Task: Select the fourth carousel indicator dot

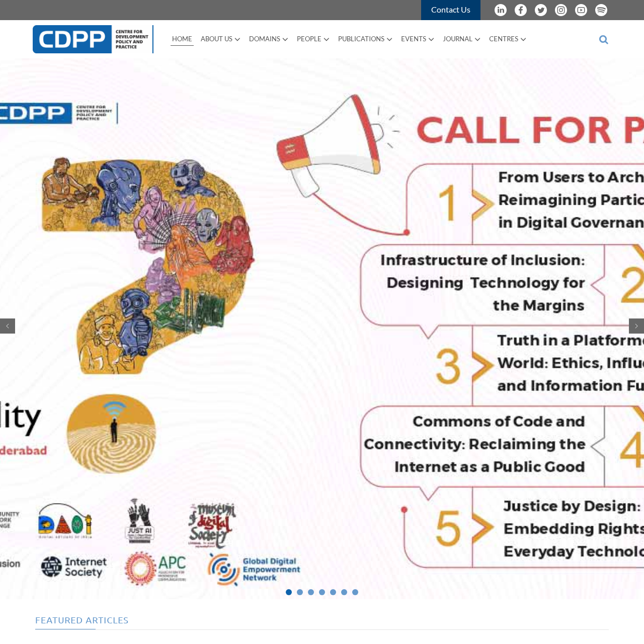Action: click(322, 592)
